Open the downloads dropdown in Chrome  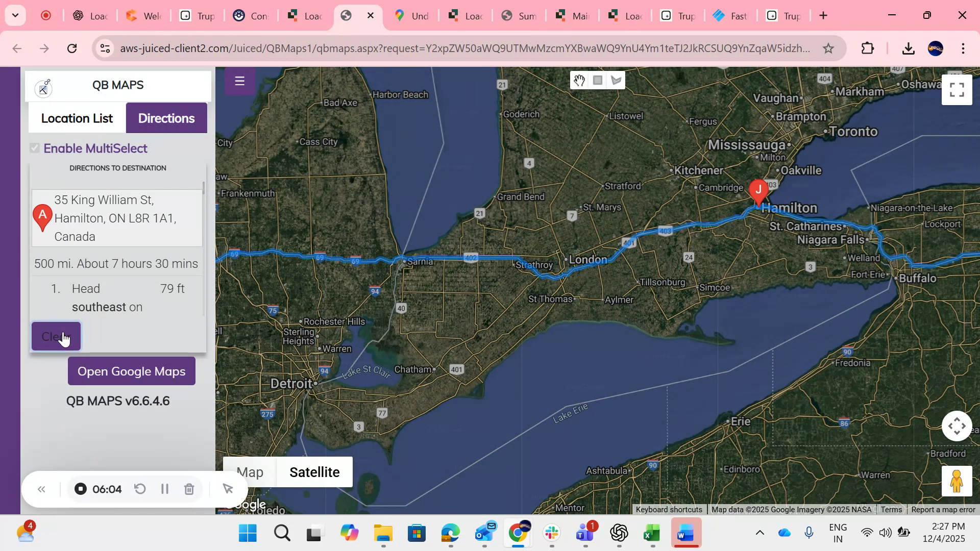coord(908,48)
